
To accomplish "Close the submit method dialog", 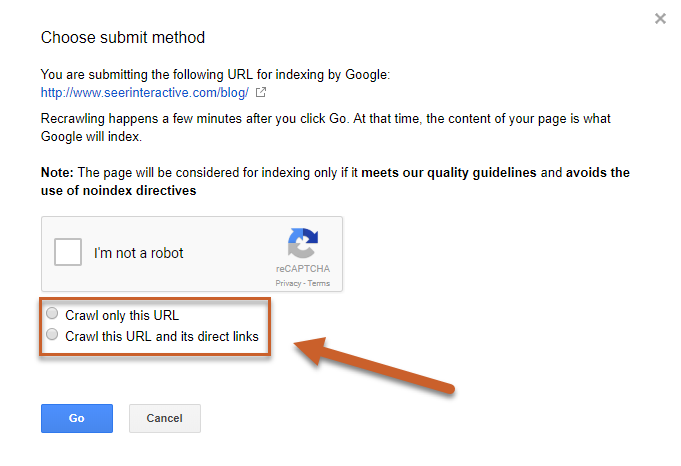I will (x=660, y=18).
